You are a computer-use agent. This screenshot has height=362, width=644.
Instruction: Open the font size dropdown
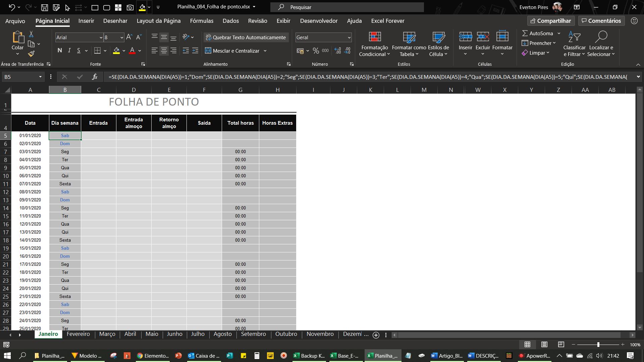121,38
